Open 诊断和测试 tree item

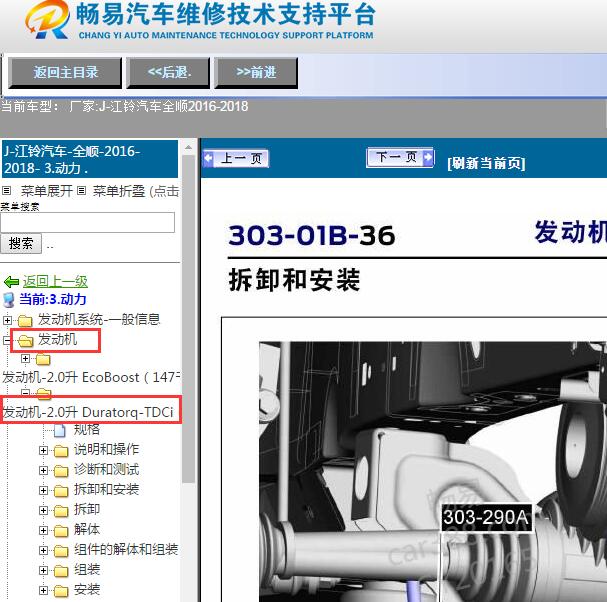click(x=106, y=469)
